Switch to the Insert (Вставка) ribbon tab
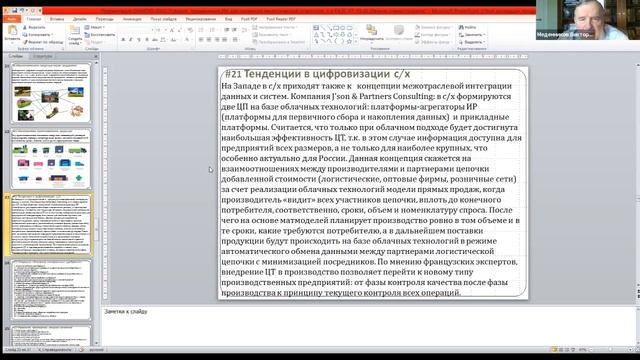The image size is (640, 360). 57,19
